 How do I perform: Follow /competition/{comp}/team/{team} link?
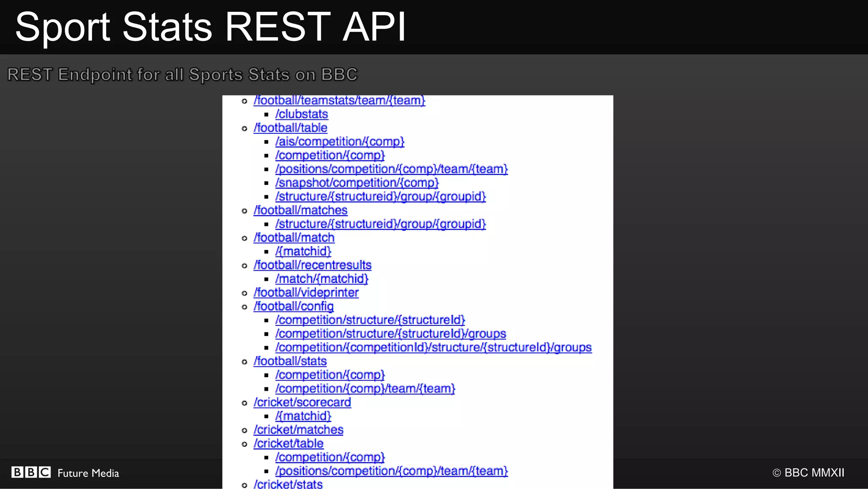[365, 389]
